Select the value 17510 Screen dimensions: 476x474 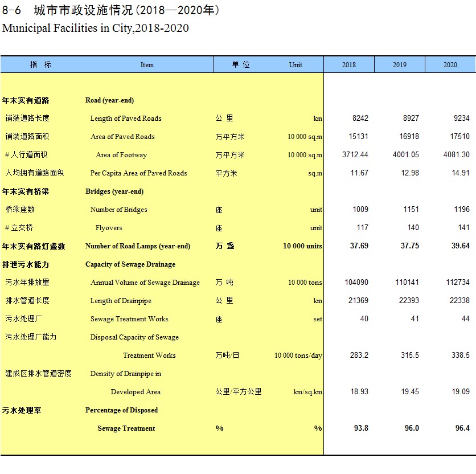click(459, 136)
